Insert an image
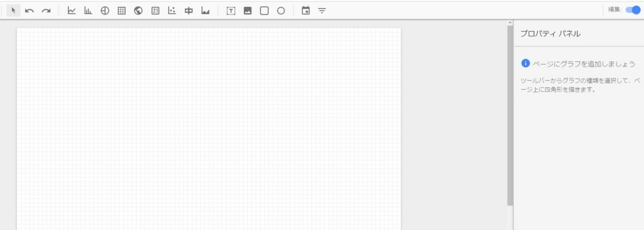644x230 pixels. [x=248, y=11]
